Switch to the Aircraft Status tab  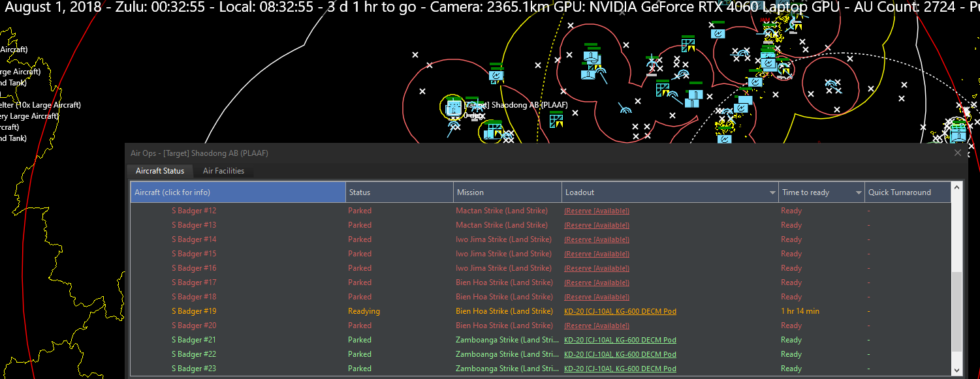160,171
